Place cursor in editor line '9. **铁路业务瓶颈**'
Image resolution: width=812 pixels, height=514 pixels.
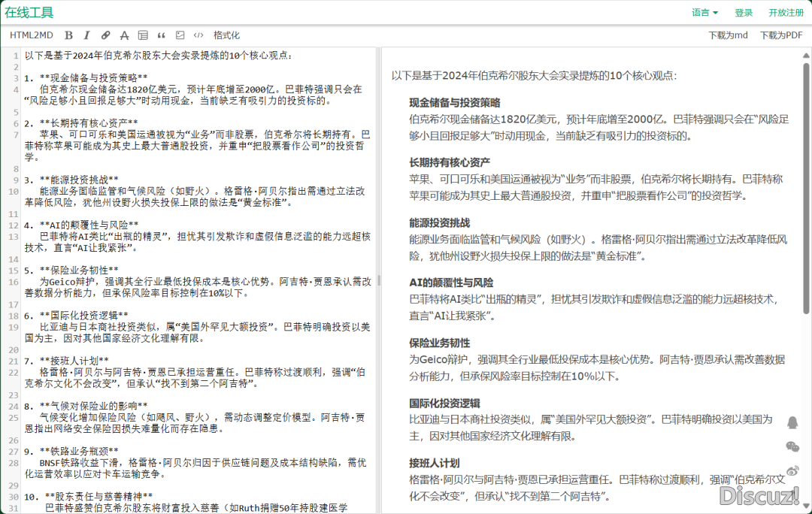(71, 451)
